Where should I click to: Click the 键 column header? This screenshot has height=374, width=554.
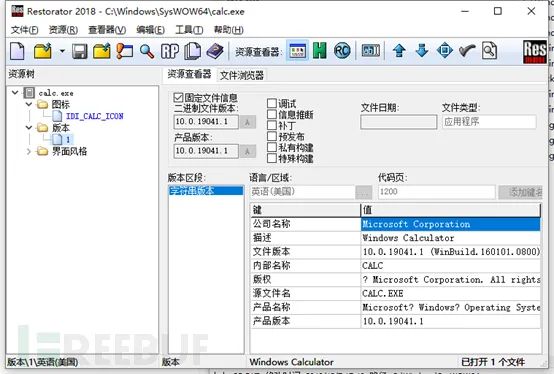305,210
